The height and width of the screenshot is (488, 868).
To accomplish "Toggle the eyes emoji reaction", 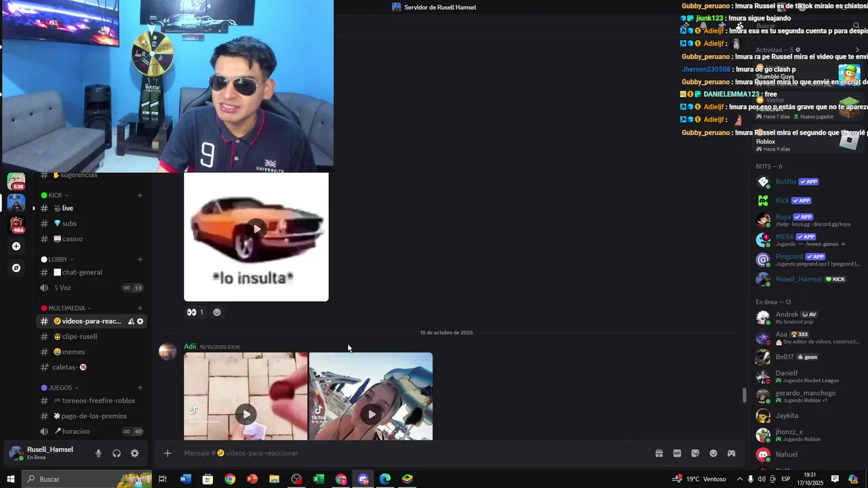I will [x=195, y=312].
